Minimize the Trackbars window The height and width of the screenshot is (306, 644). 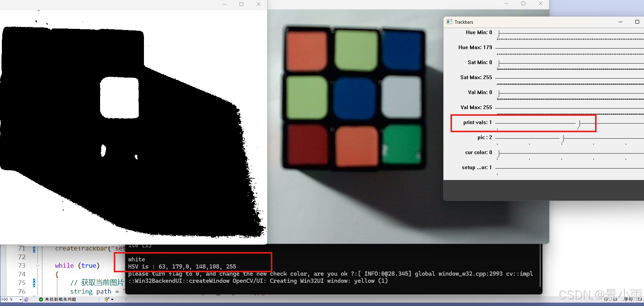tap(620, 22)
